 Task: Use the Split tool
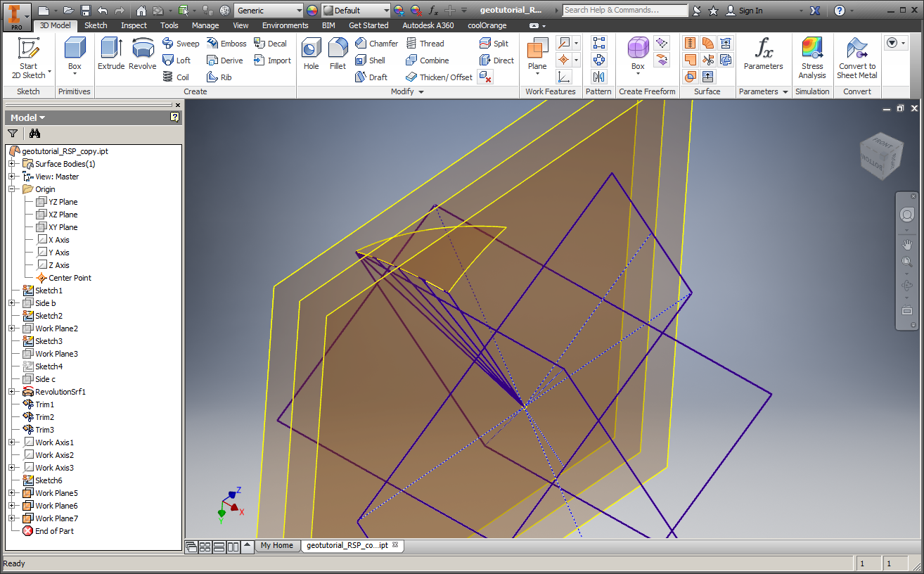click(494, 44)
